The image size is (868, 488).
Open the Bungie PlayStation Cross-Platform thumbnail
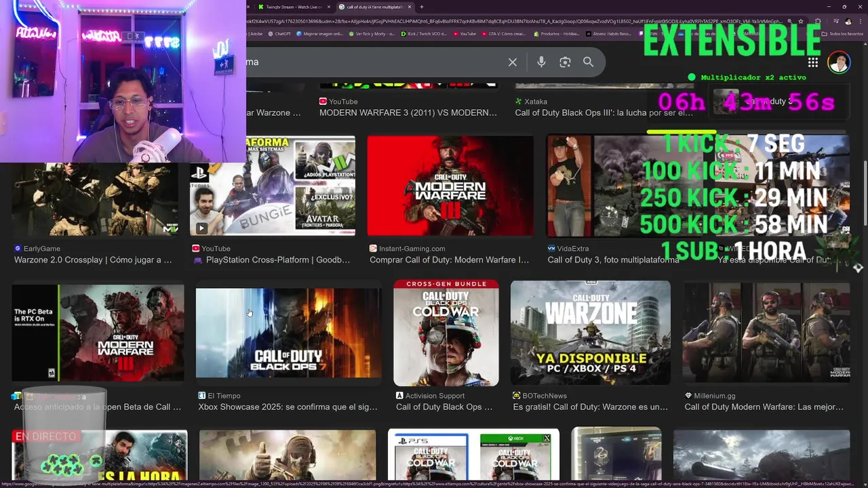pyautogui.click(x=273, y=186)
